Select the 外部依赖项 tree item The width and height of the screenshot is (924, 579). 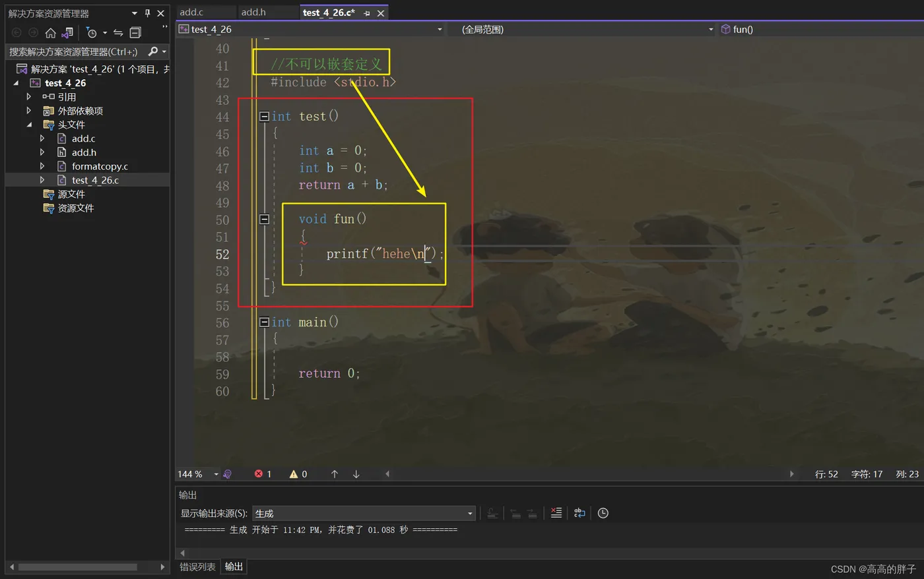click(x=80, y=111)
